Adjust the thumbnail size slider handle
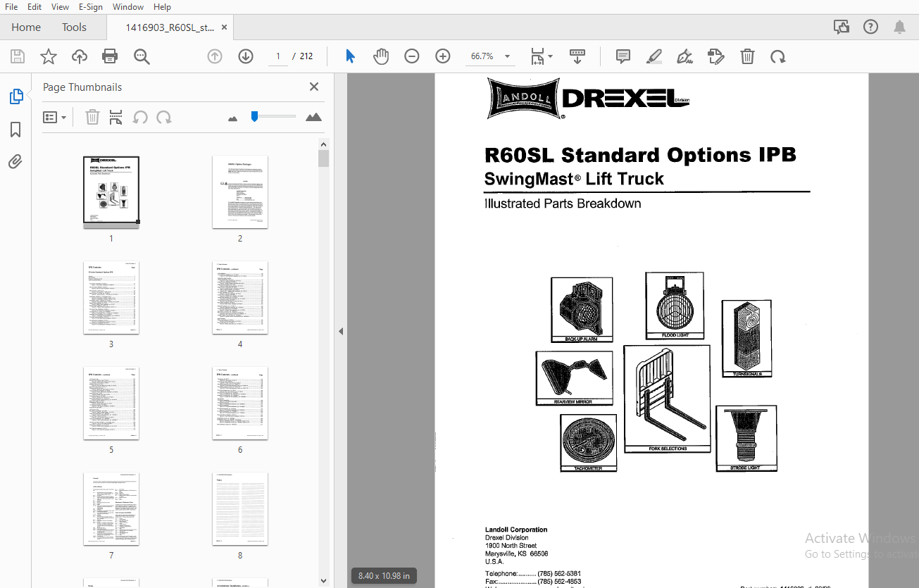 (255, 116)
